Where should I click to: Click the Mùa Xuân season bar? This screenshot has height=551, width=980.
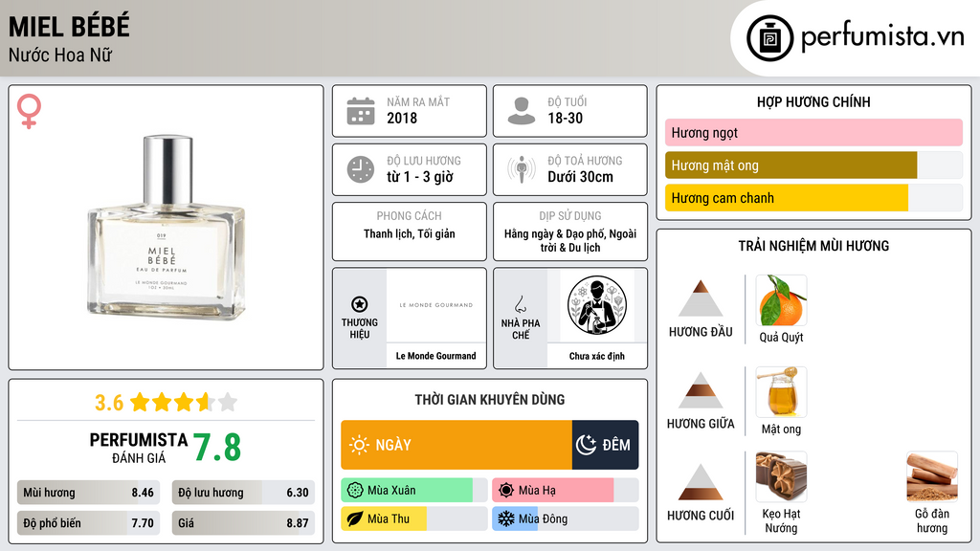point(413,491)
